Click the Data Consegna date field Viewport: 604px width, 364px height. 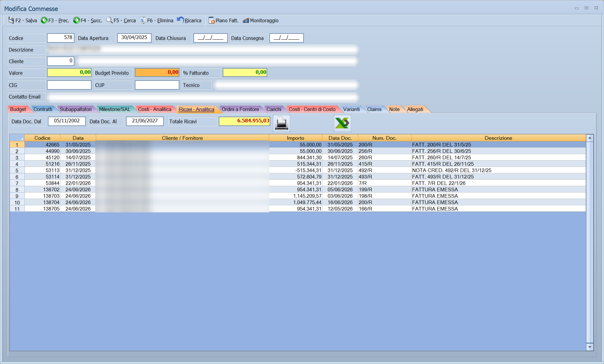(286, 38)
